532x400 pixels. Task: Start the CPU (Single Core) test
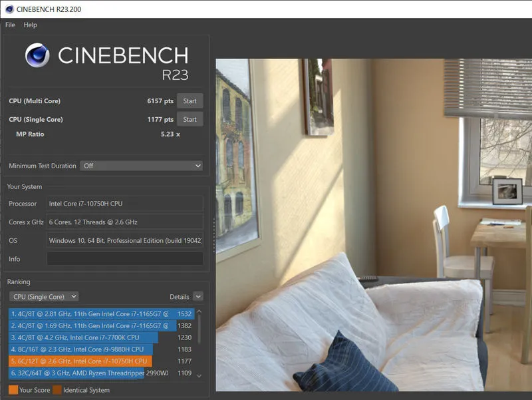tap(190, 120)
